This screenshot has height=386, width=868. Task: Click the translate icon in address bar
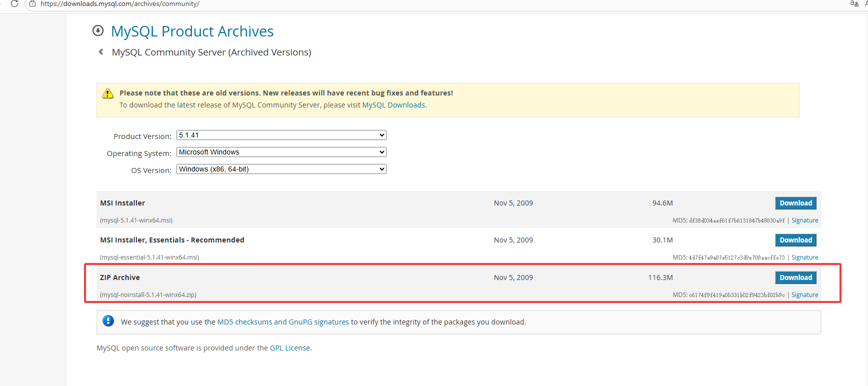tap(854, 3)
